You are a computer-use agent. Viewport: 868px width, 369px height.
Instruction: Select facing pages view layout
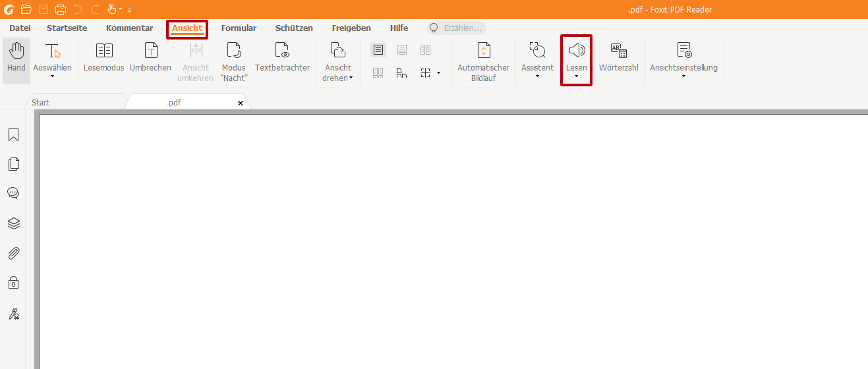click(425, 50)
